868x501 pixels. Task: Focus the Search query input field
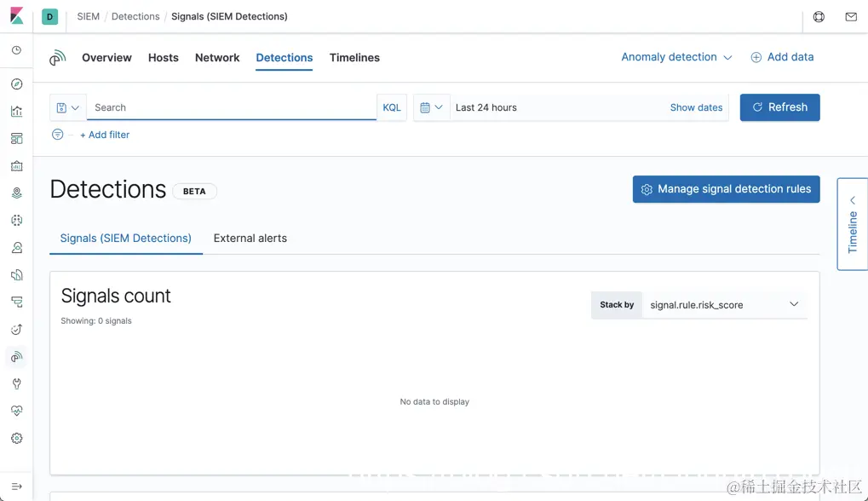[232, 107]
